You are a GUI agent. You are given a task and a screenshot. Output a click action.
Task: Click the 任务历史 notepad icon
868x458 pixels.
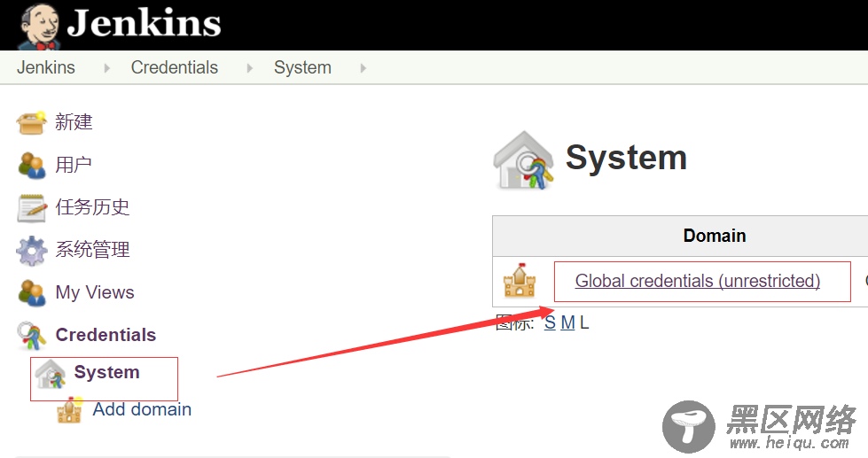click(x=32, y=207)
